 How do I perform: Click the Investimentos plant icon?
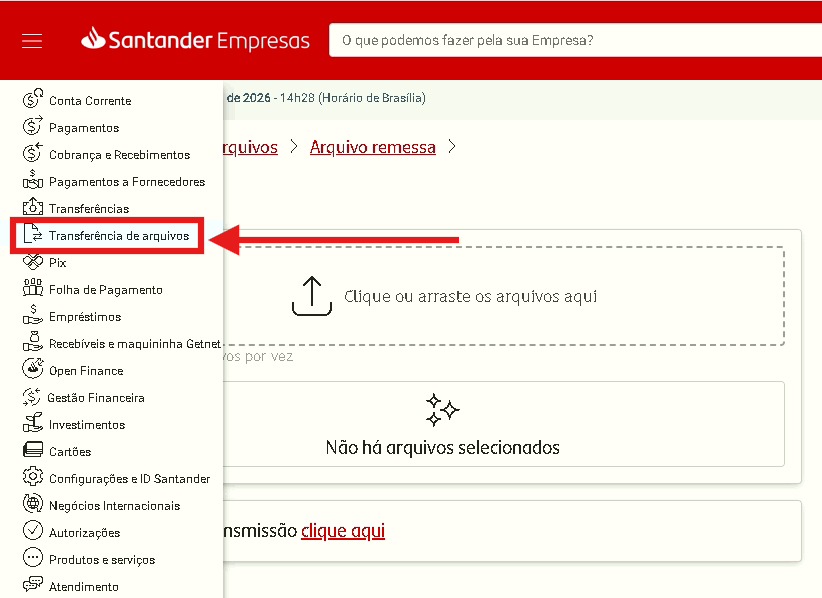33,423
